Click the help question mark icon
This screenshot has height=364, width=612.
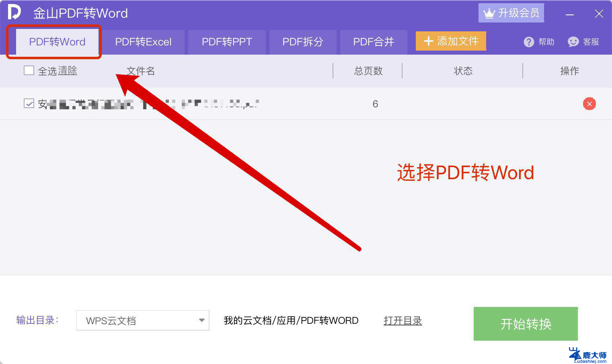pos(529,42)
